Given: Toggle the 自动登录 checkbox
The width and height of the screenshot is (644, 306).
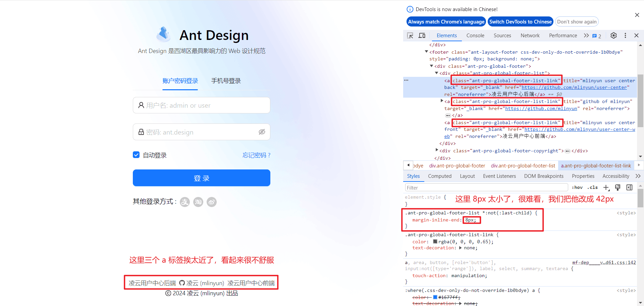Looking at the screenshot, I should pyautogui.click(x=136, y=155).
